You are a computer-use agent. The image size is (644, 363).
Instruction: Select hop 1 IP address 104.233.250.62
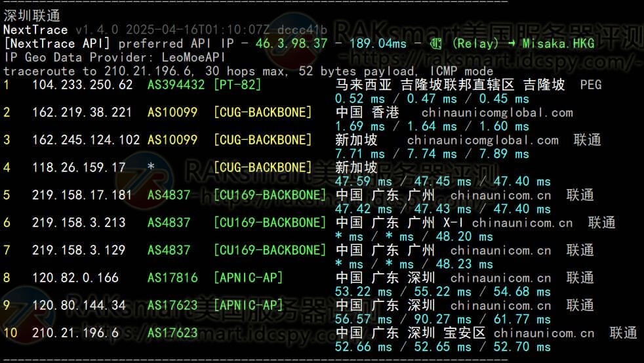tap(82, 85)
